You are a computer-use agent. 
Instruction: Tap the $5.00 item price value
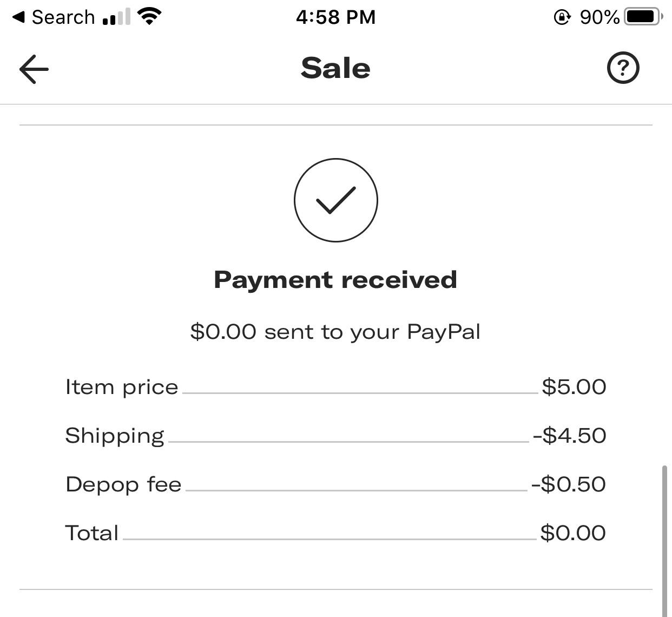[575, 386]
